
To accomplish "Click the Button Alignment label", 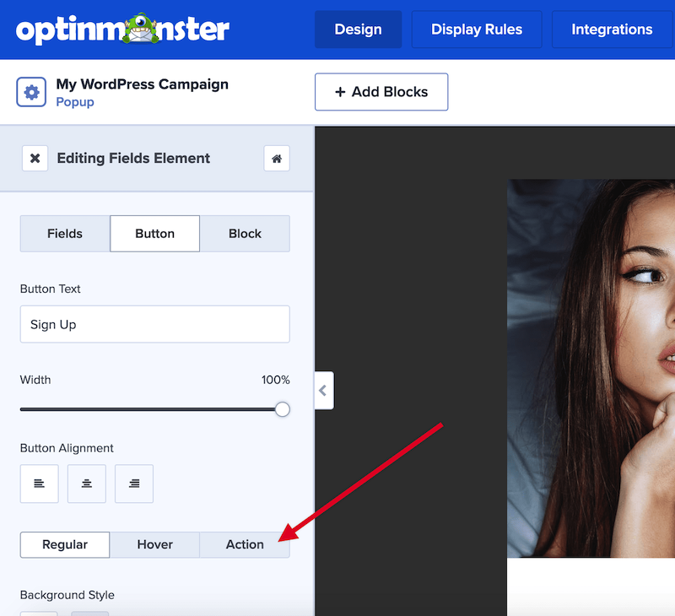I will click(x=67, y=448).
